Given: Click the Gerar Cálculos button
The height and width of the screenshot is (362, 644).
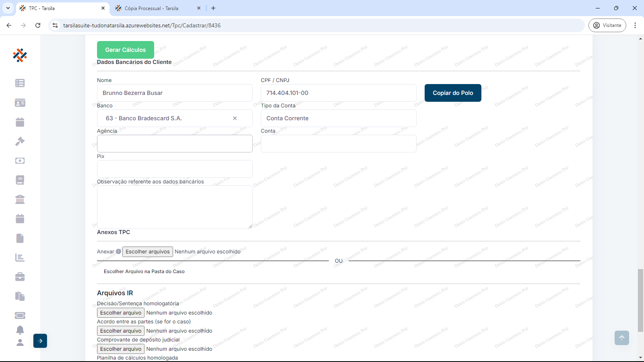Looking at the screenshot, I should click(x=125, y=50).
